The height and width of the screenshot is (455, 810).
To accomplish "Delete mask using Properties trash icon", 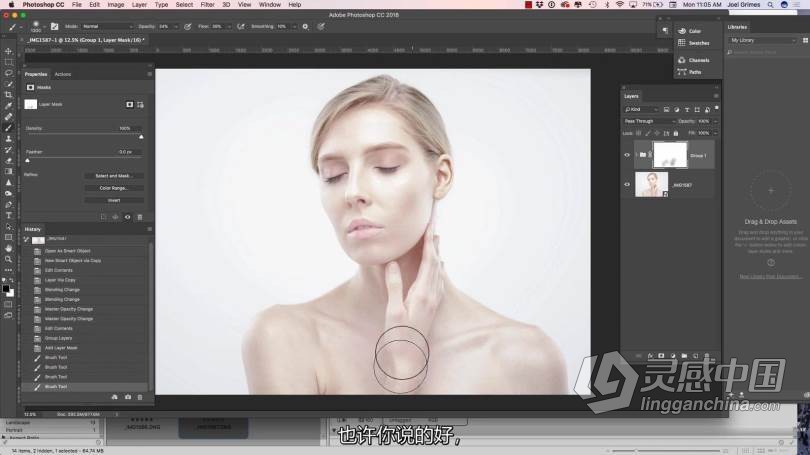I will point(139,217).
